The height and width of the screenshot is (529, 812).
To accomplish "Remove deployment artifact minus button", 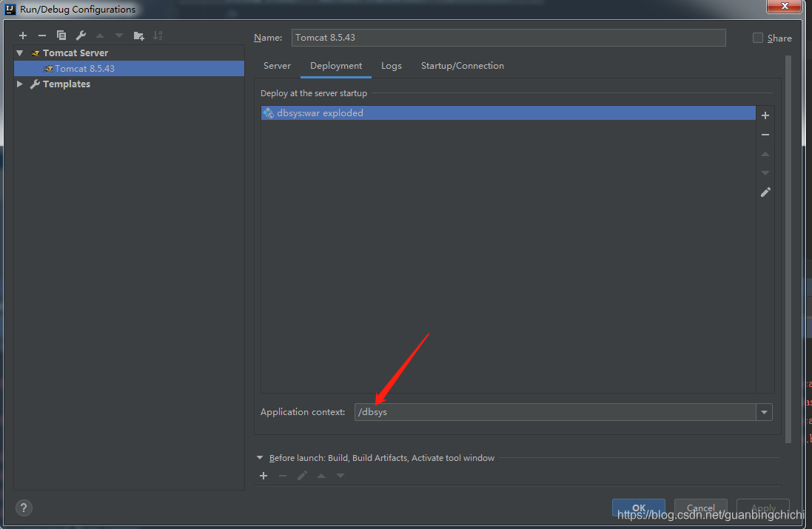I will click(765, 135).
